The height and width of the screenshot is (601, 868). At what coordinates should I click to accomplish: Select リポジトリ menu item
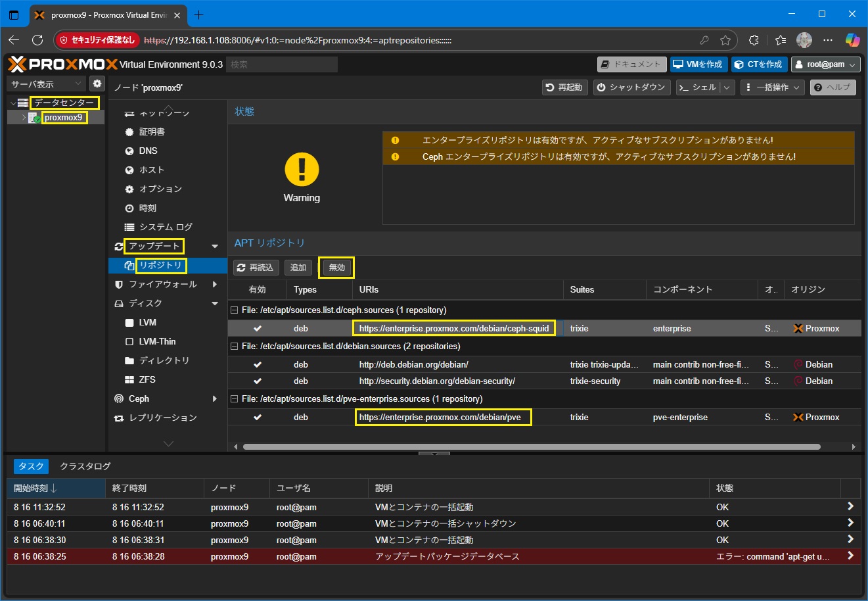[161, 265]
